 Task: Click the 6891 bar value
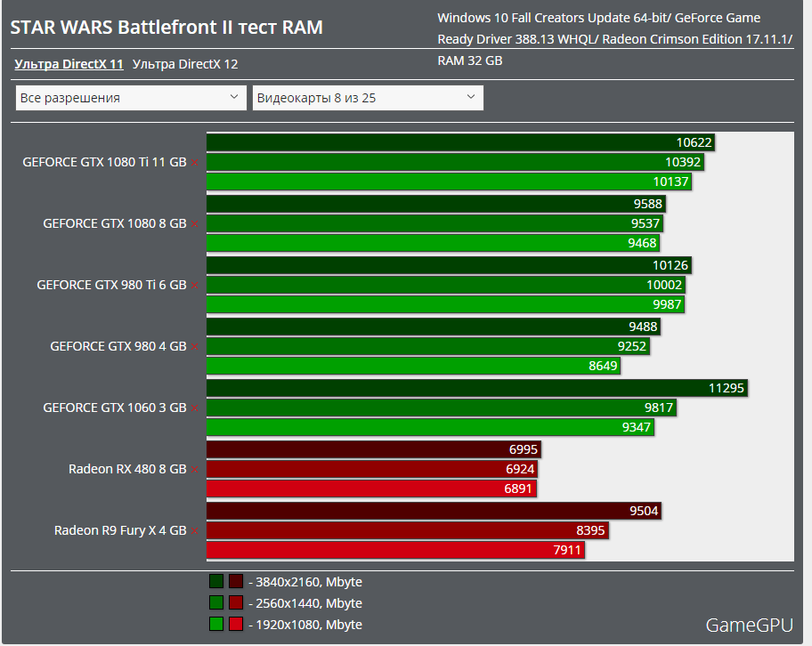[518, 489]
